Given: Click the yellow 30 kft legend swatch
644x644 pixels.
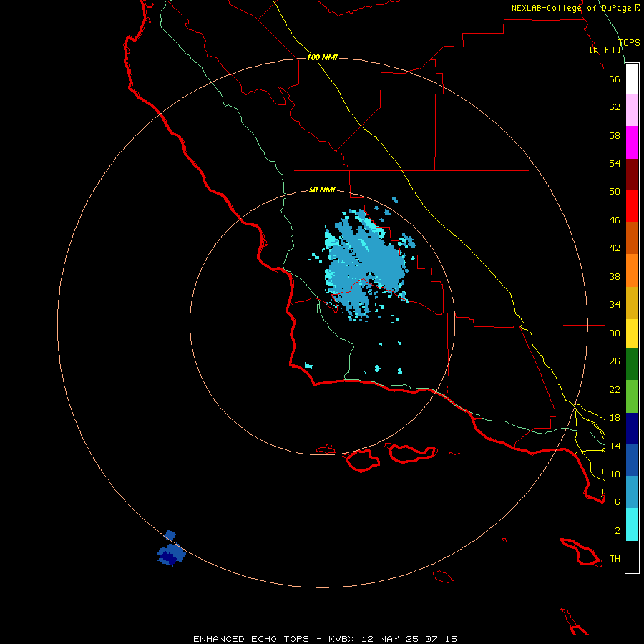Looking at the screenshot, I should (632, 333).
